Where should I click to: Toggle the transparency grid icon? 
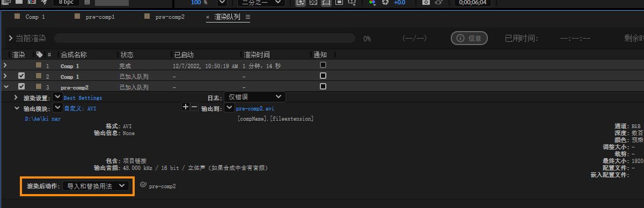(313, 3)
